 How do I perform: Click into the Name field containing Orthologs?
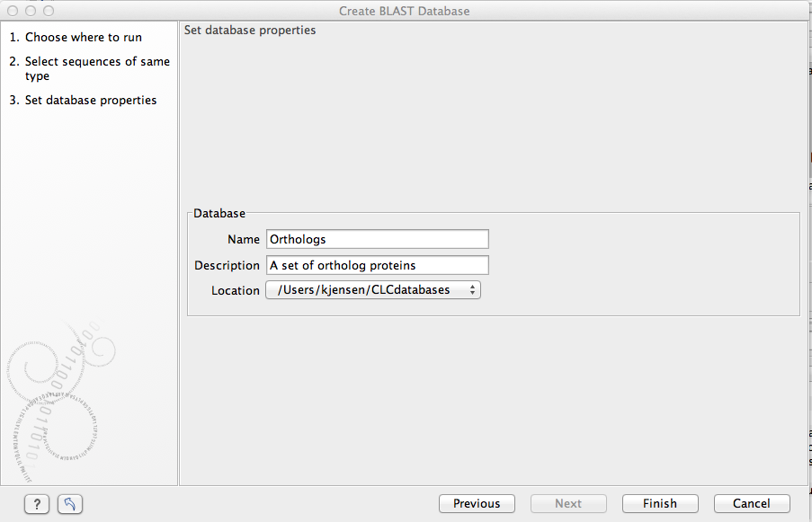378,240
